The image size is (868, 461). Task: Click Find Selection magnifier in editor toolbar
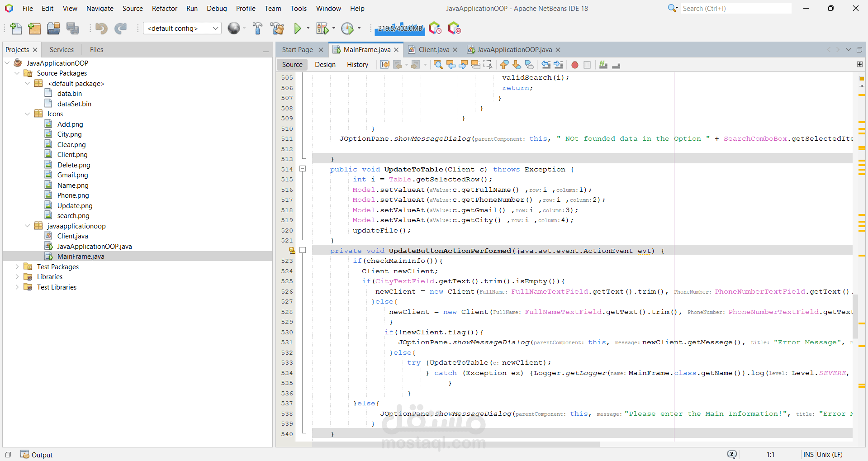pyautogui.click(x=438, y=65)
